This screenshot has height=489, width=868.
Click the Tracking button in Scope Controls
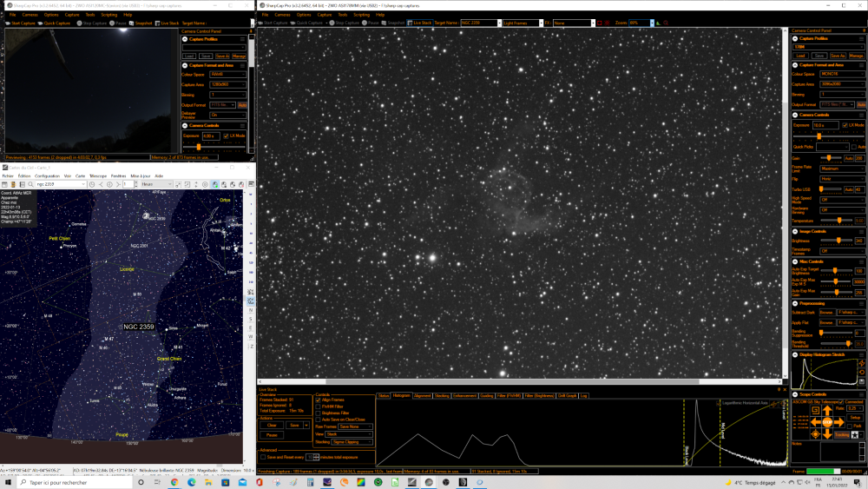coord(842,435)
